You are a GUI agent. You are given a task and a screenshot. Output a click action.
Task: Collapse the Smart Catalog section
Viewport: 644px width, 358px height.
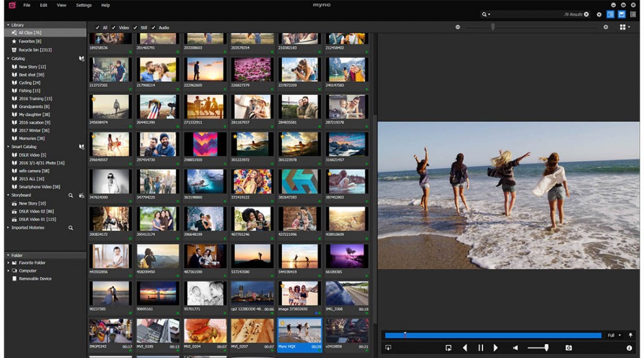coord(8,147)
